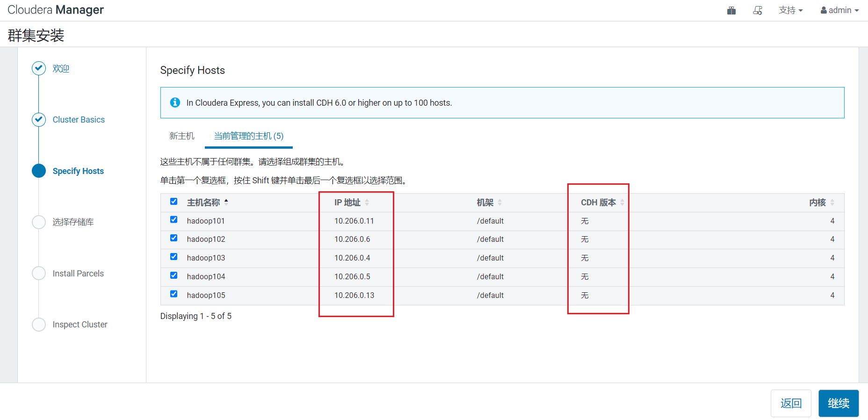Image resolution: width=868 pixels, height=420 pixels.
Task: Click the 选择存储库 step label
Action: 73,222
